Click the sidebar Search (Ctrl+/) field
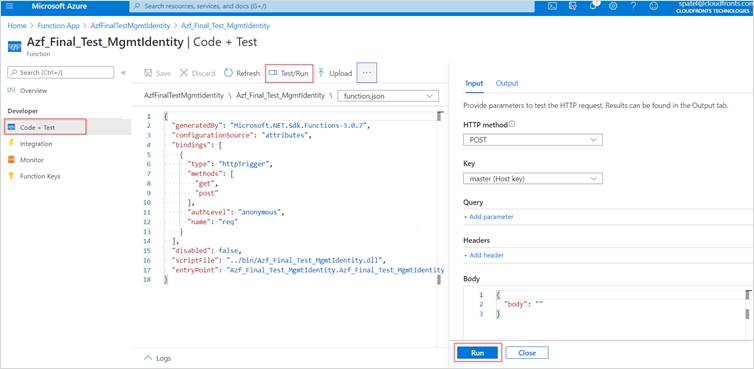 coord(61,72)
